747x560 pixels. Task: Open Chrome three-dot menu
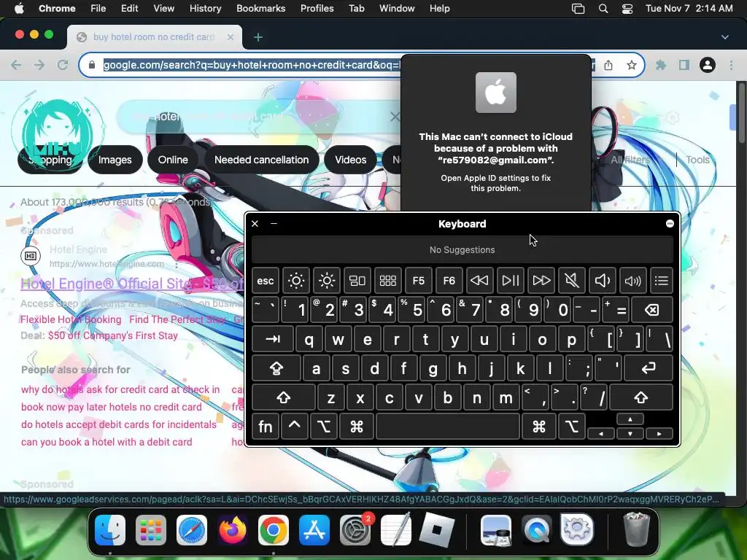(x=731, y=65)
